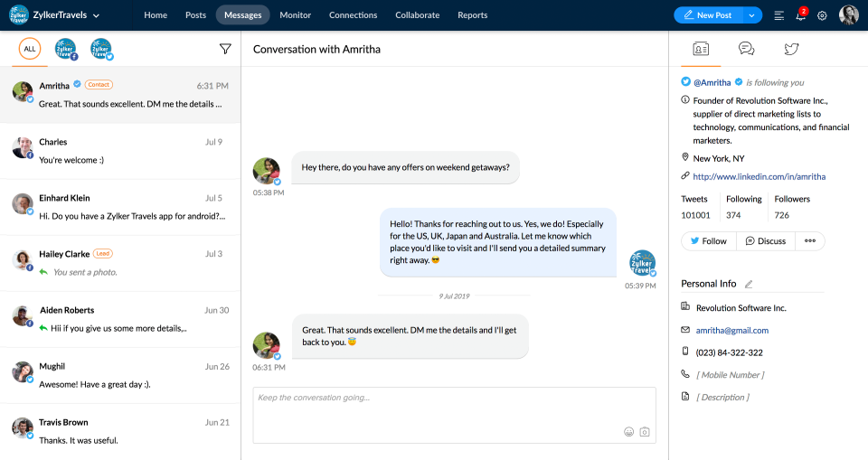Open the hamburger list icon in header

[x=778, y=15]
